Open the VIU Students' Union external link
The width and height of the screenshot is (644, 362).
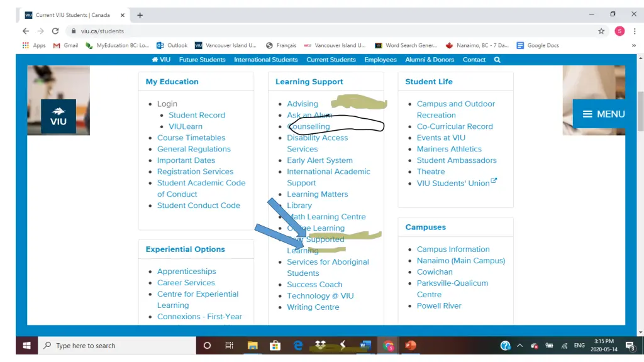[457, 183]
